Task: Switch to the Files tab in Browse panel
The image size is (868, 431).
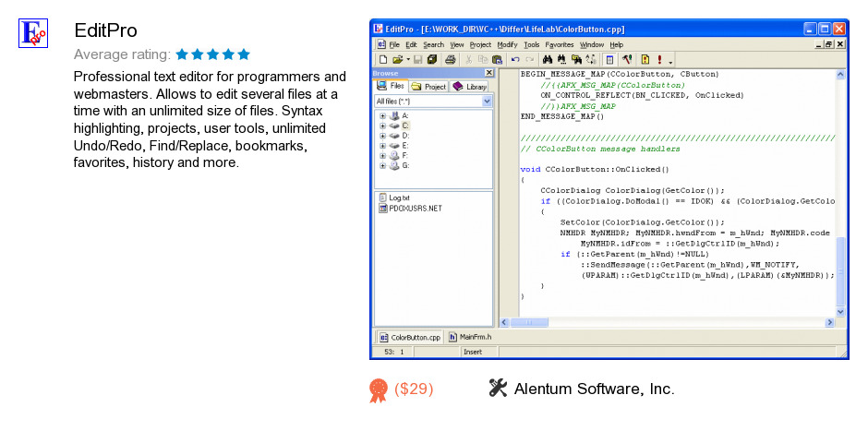Action: pyautogui.click(x=391, y=86)
